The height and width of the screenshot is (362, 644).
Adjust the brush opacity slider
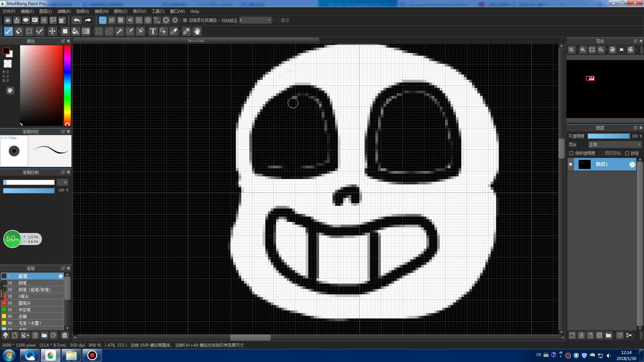tap(29, 190)
